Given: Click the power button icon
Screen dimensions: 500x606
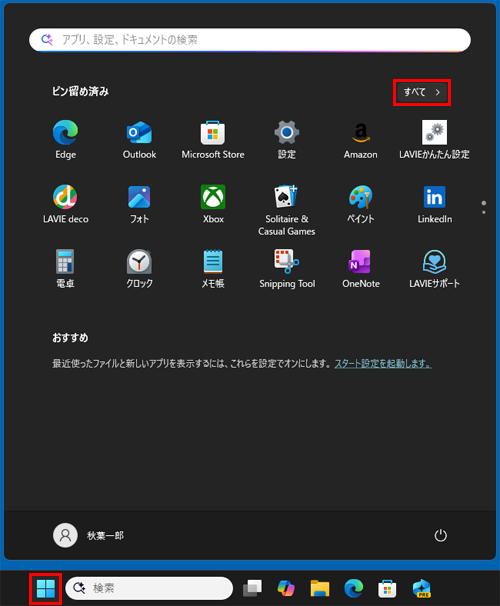Looking at the screenshot, I should click(440, 536).
